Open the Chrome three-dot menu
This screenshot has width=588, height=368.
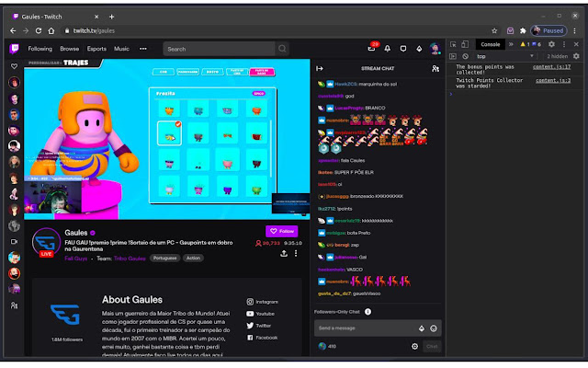point(575,30)
